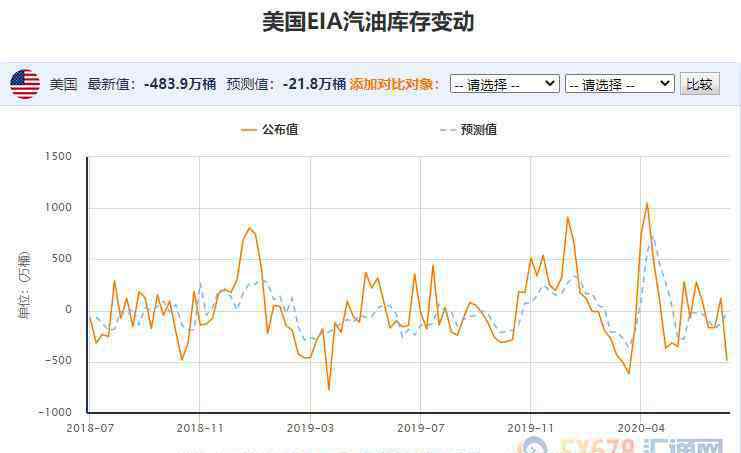Image resolution: width=741 pixels, height=453 pixels.
Task: Select the 美国 country label
Action: pyautogui.click(x=63, y=84)
